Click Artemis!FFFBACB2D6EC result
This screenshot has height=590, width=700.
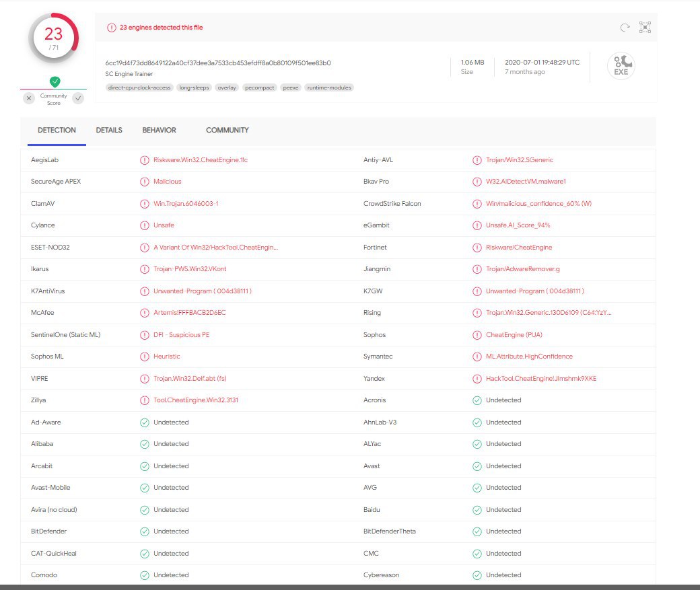(189, 313)
